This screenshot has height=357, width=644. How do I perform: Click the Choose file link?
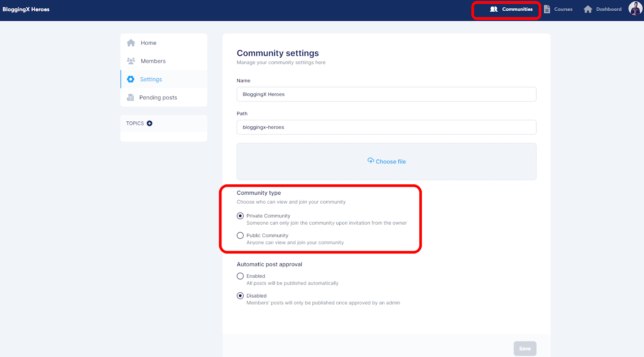pyautogui.click(x=390, y=162)
